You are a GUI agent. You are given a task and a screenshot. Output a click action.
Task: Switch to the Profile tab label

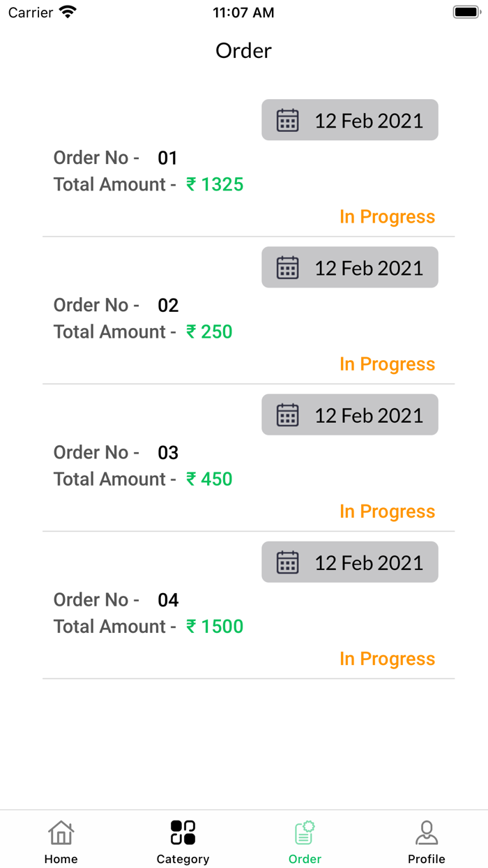427,859
